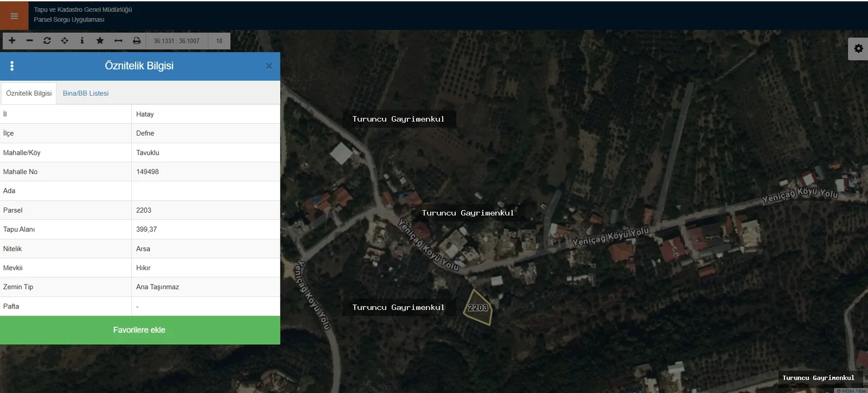Select parcel 2203 on the map
The width and height of the screenshot is (868, 393).
[x=478, y=308]
